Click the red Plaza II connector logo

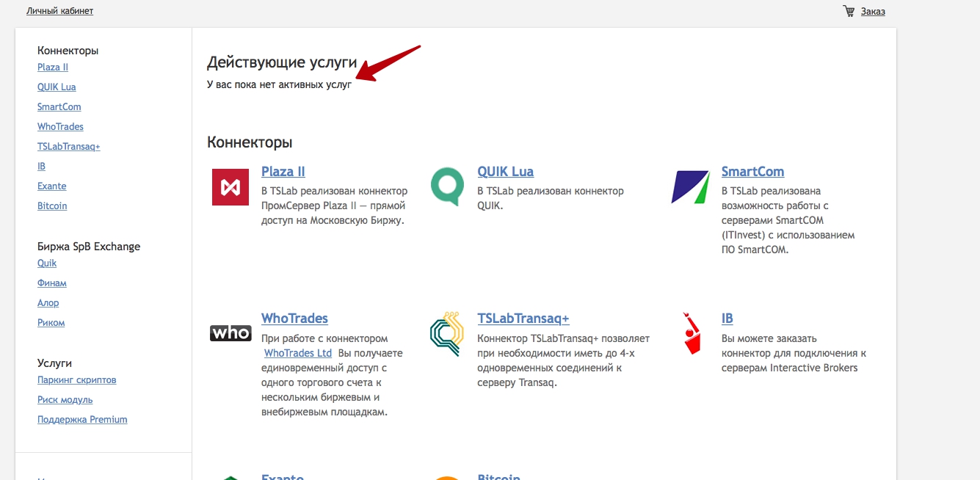pyautogui.click(x=231, y=187)
